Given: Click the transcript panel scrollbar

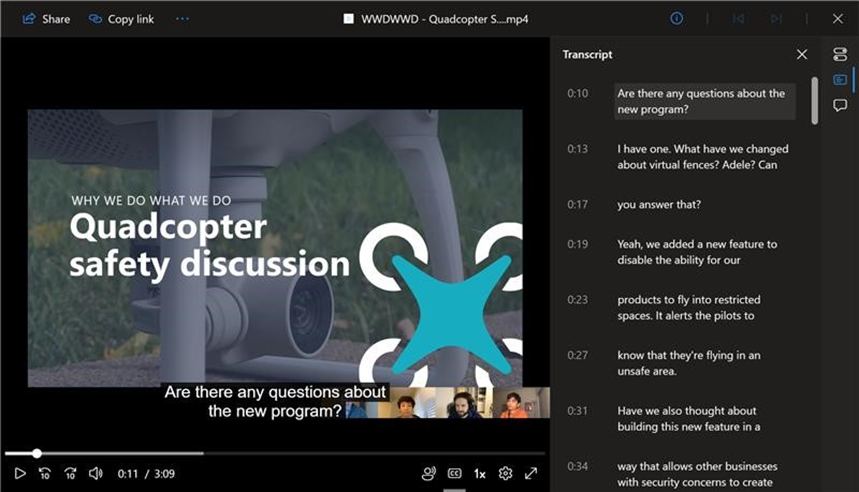Looking at the screenshot, I should point(815,101).
